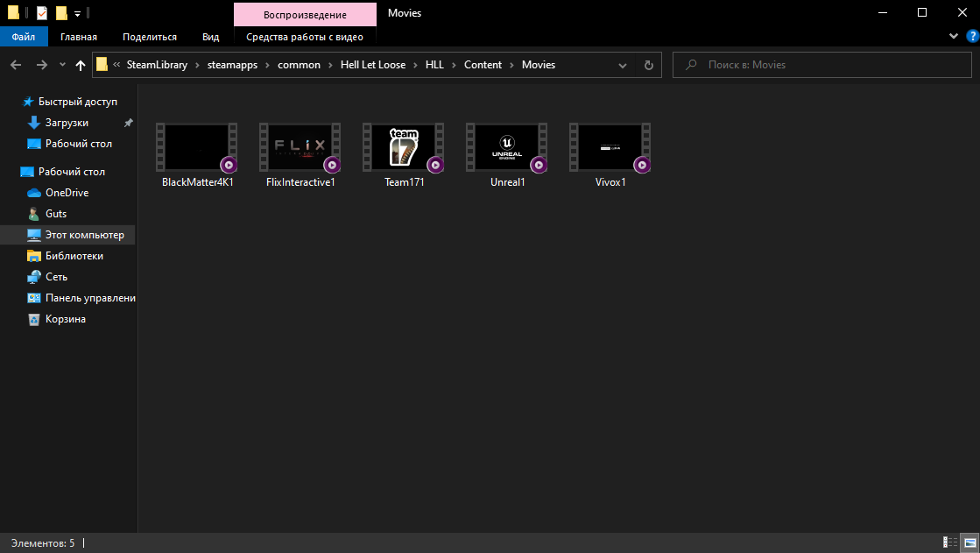This screenshot has height=553, width=980.
Task: Open Быстрый доступ in navigation pane
Action: coord(77,102)
